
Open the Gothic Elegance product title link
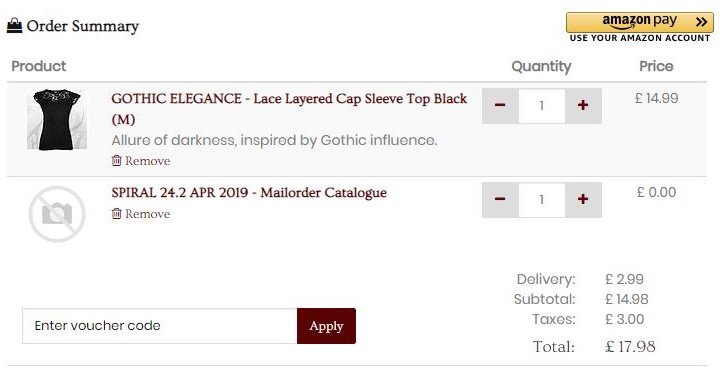tap(289, 109)
